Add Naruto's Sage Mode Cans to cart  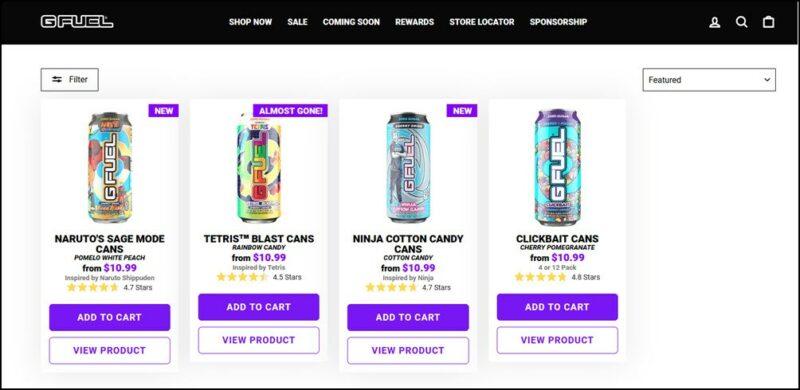point(110,318)
